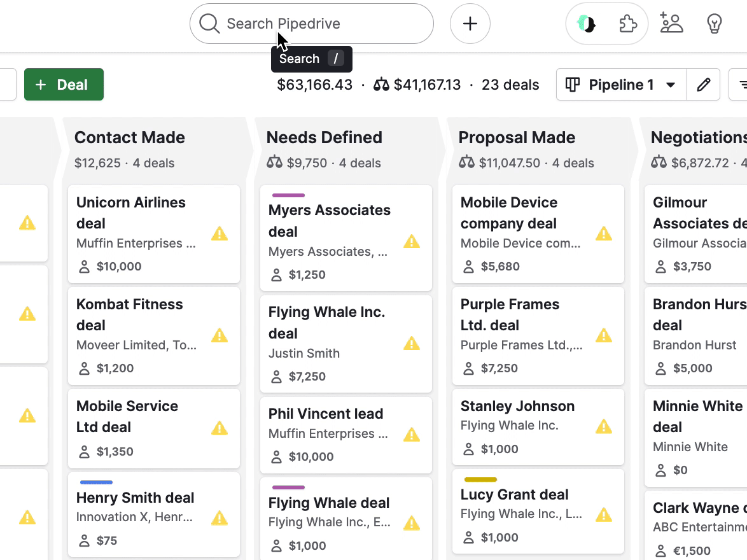Open the Lucy Grant deal title
The image size is (747, 560).
pyautogui.click(x=515, y=494)
